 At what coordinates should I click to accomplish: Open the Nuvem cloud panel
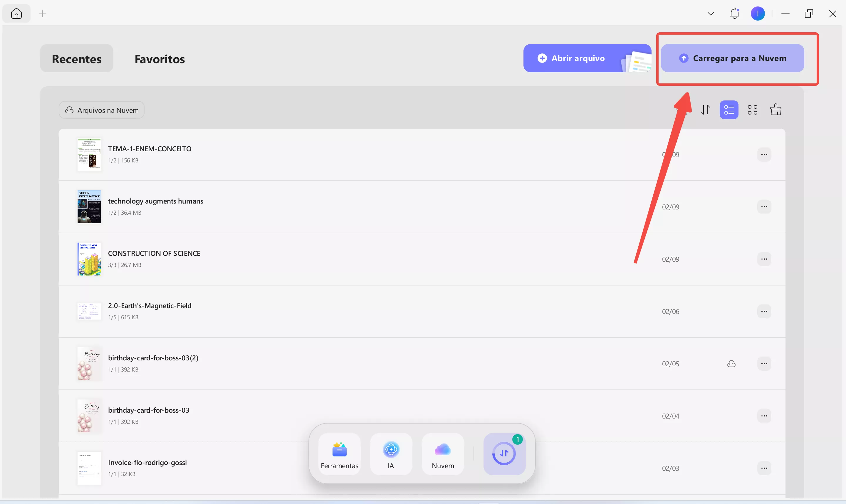442,454
